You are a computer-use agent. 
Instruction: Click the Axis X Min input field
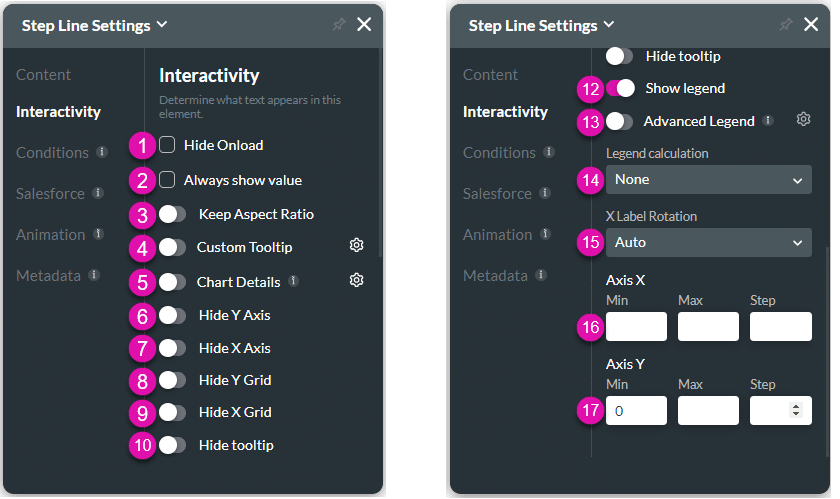click(636, 326)
